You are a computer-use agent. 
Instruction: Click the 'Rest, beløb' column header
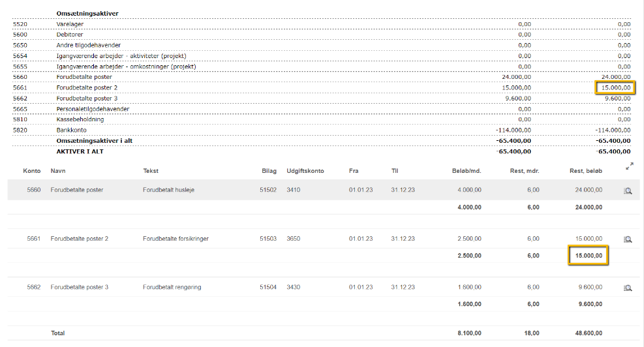click(x=586, y=171)
